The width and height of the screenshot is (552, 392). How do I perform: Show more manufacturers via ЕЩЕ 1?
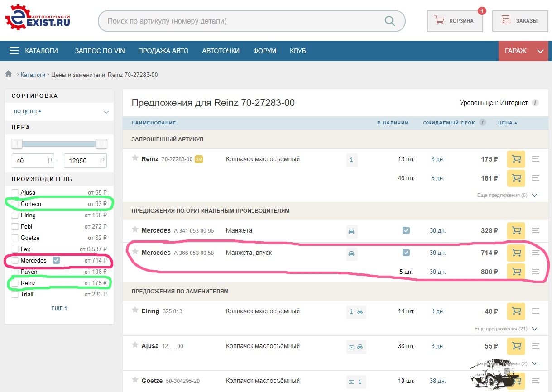point(59,308)
